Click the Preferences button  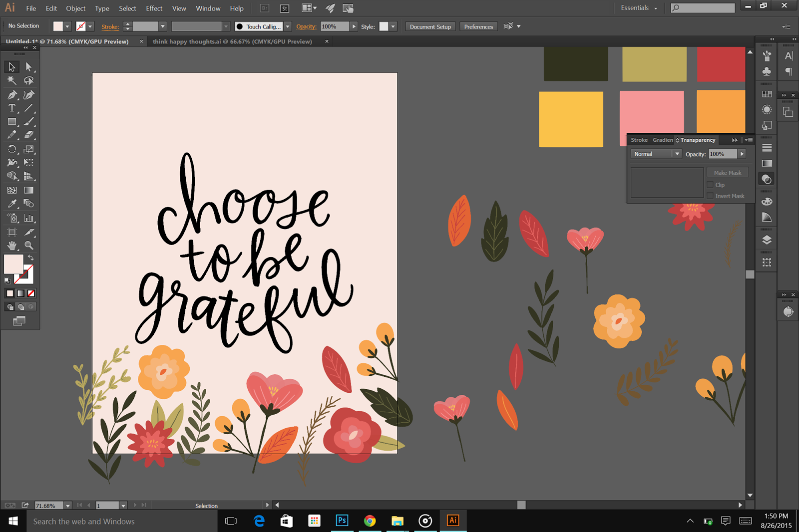478,26
